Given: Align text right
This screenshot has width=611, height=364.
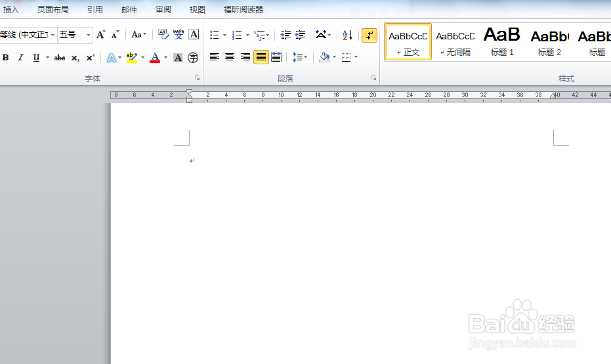Looking at the screenshot, I should pyautogui.click(x=245, y=57).
